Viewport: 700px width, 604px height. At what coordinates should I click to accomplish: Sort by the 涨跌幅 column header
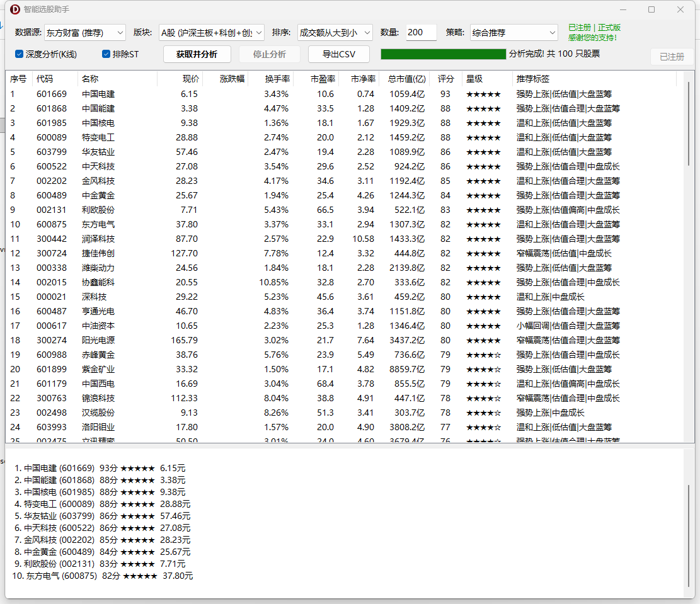click(226, 79)
